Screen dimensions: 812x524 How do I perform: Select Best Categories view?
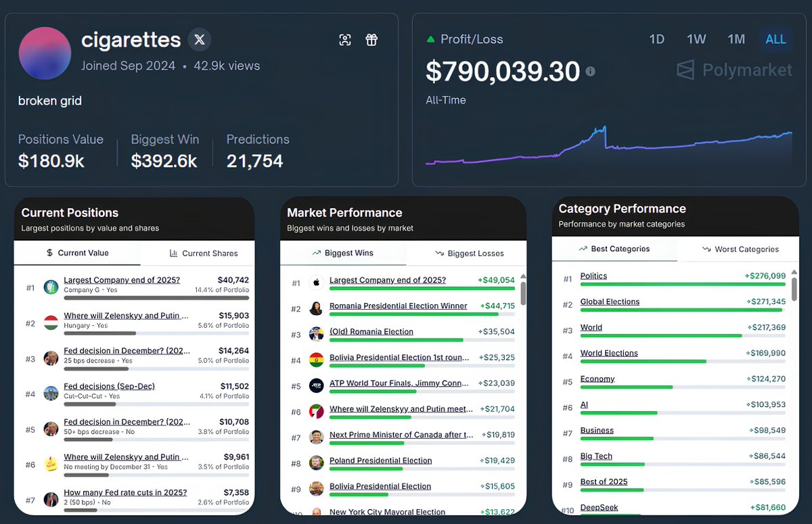[614, 249]
